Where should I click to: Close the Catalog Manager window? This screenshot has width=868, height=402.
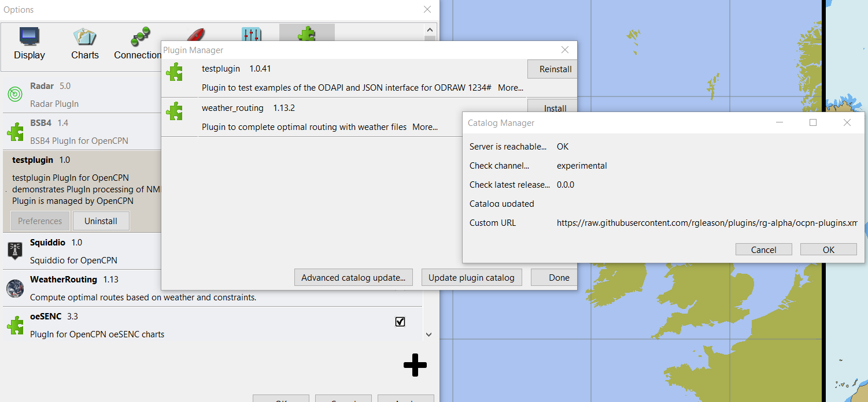click(847, 122)
